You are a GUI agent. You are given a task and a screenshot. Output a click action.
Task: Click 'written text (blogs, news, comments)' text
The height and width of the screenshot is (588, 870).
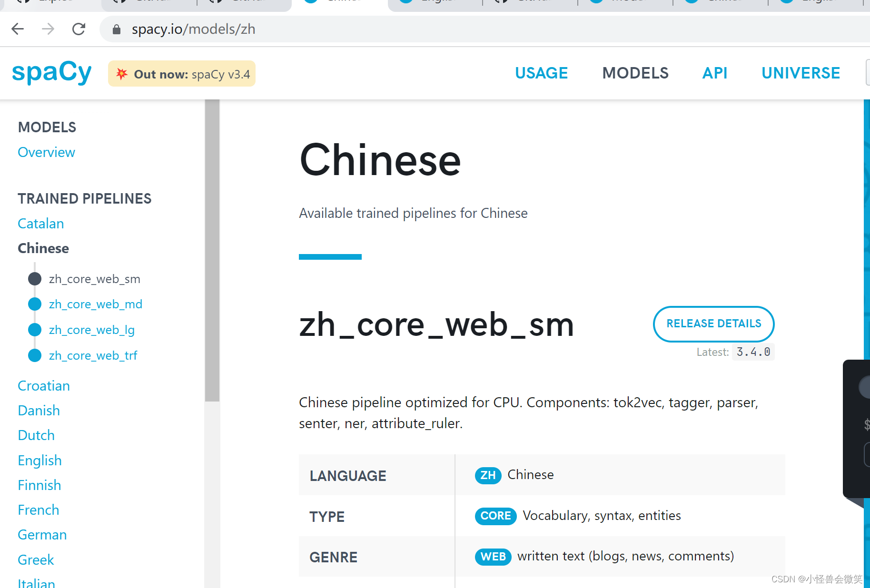[625, 556]
